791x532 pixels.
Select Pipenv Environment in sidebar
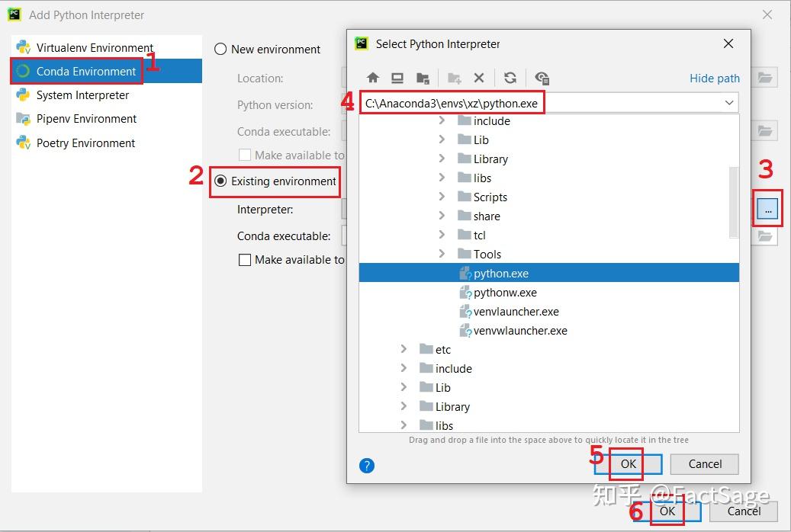[x=107, y=118]
